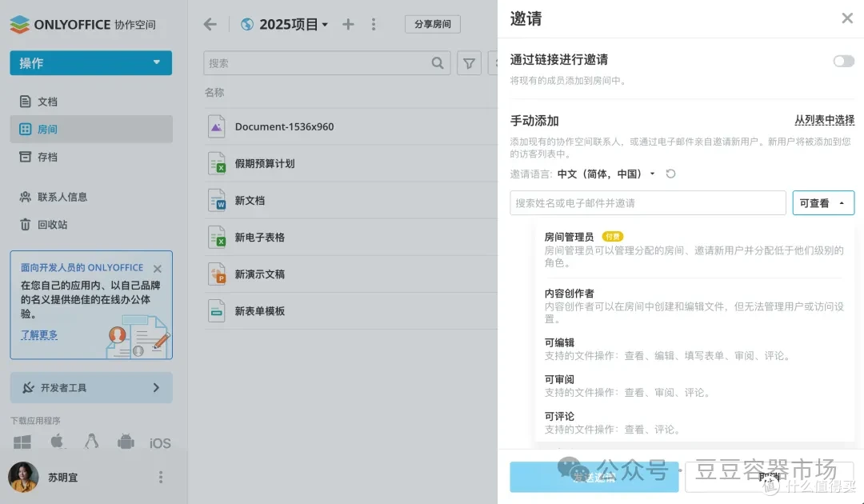Image resolution: width=864 pixels, height=504 pixels.
Task: Click the 发送邀请 button
Action: pos(594,477)
